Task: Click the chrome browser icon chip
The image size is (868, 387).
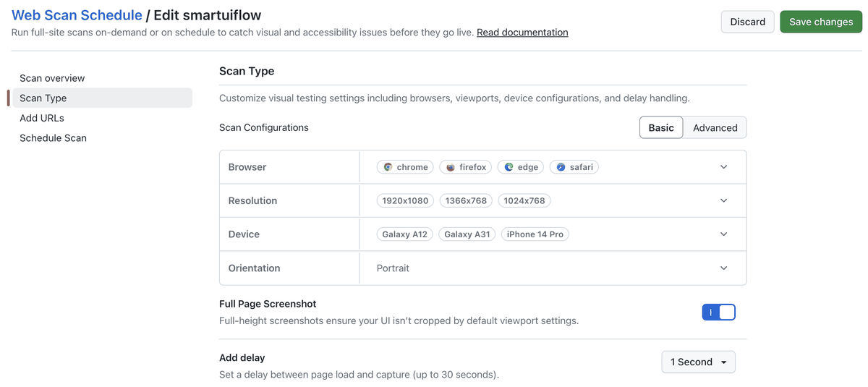Action: click(405, 167)
